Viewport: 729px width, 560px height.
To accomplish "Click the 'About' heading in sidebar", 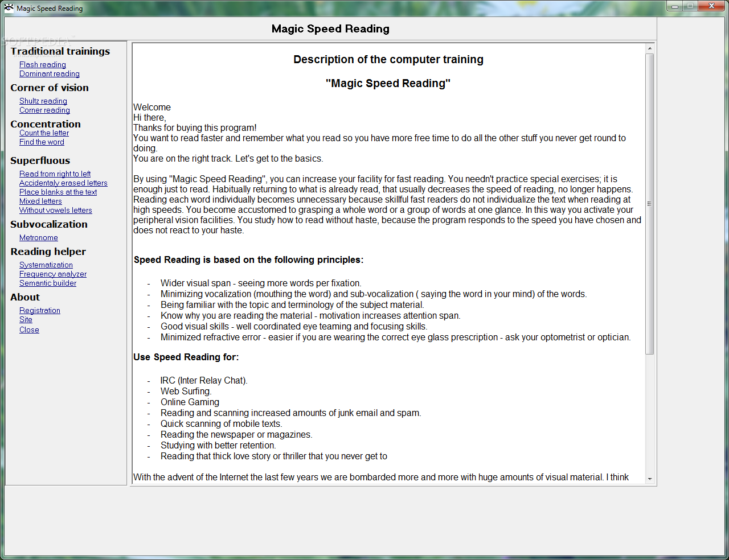I will click(x=25, y=297).
